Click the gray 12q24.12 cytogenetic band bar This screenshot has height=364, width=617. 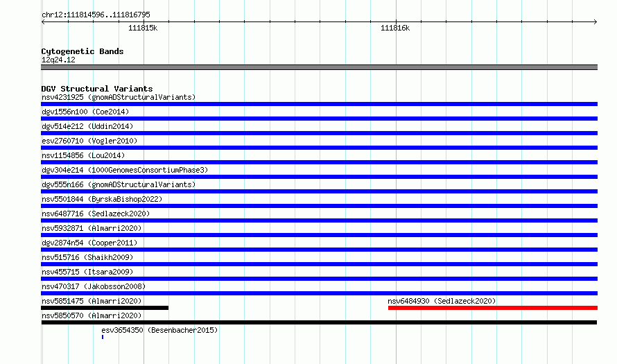pos(319,67)
